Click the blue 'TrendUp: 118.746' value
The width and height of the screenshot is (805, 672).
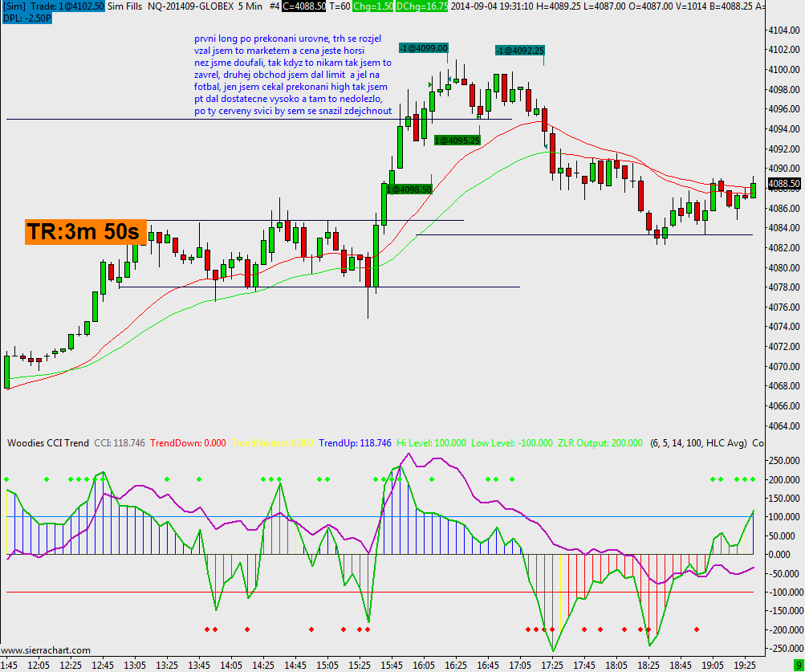[355, 443]
